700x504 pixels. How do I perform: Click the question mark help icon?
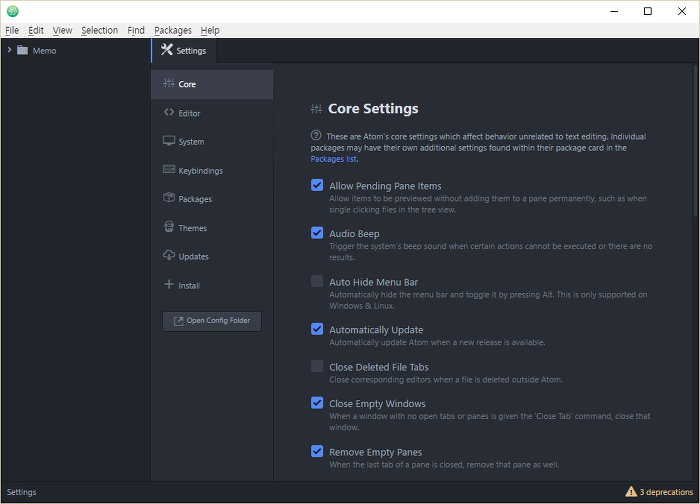316,135
